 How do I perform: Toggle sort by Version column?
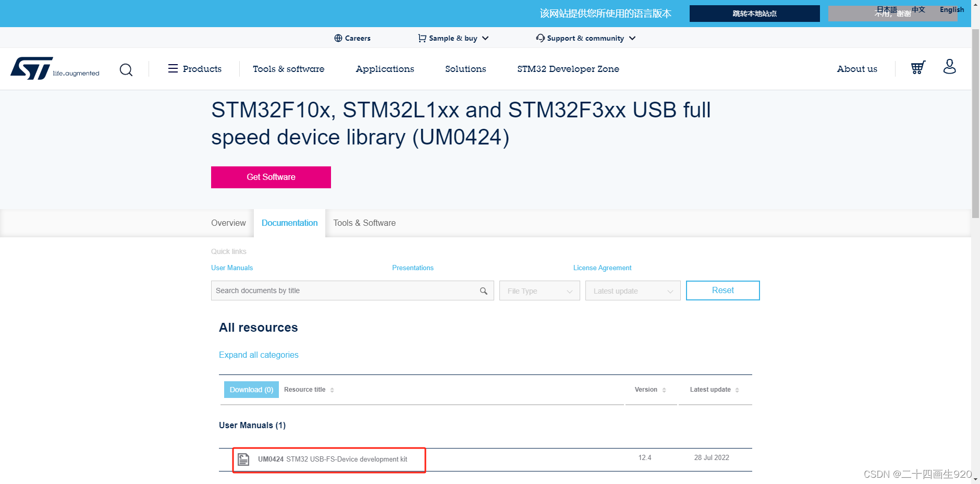[x=664, y=390]
